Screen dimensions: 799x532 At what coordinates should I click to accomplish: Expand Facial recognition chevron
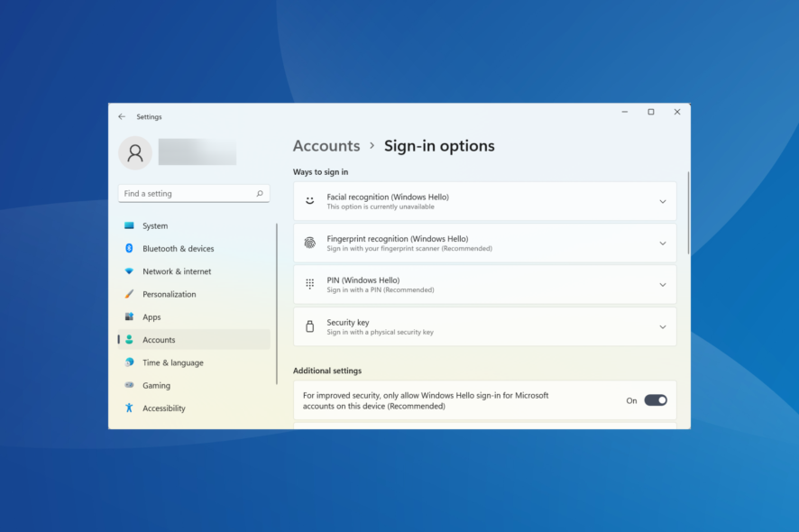pos(663,202)
